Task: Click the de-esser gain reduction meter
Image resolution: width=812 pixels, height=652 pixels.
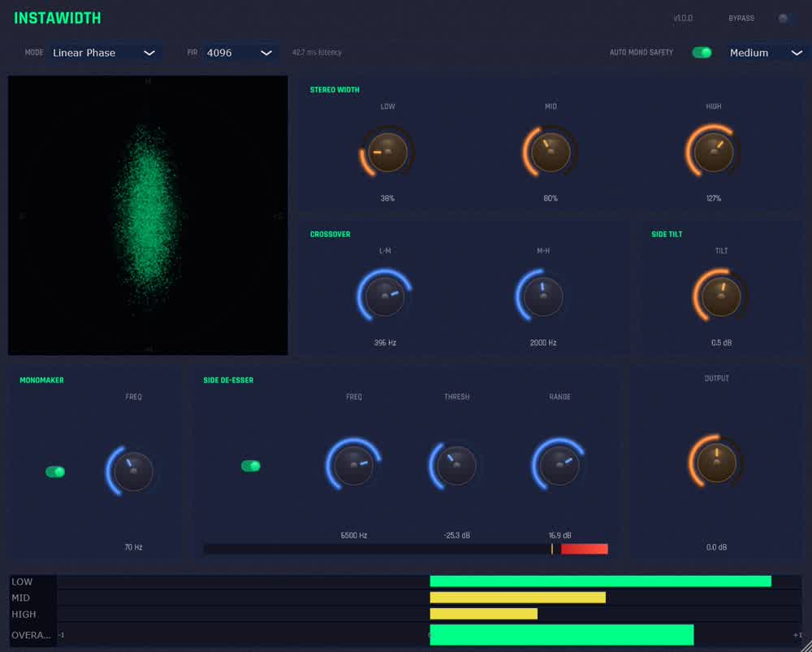Action: tap(406, 549)
